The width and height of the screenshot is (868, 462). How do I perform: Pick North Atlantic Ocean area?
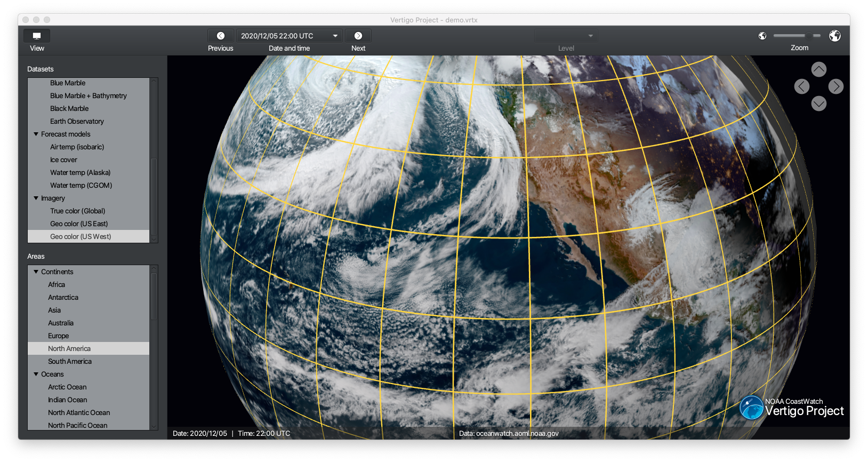pyautogui.click(x=79, y=413)
